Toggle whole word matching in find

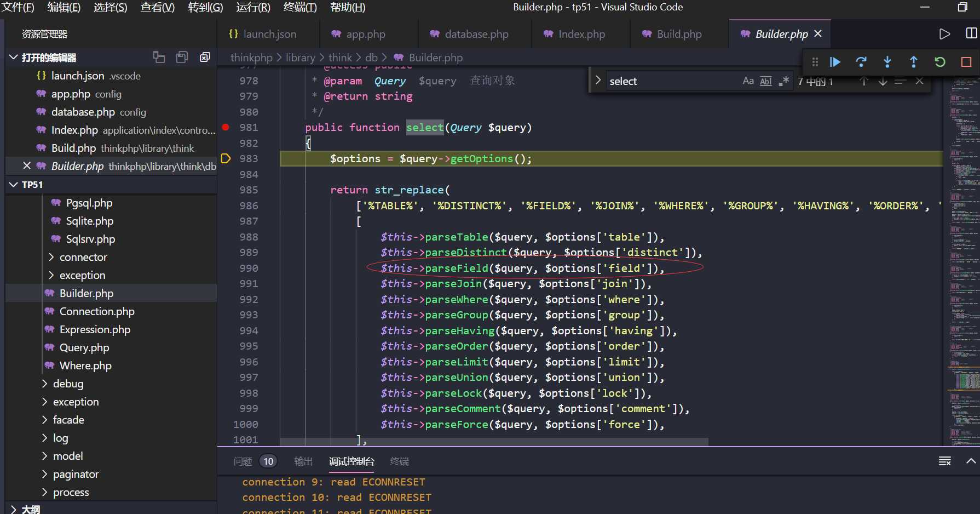coord(766,81)
